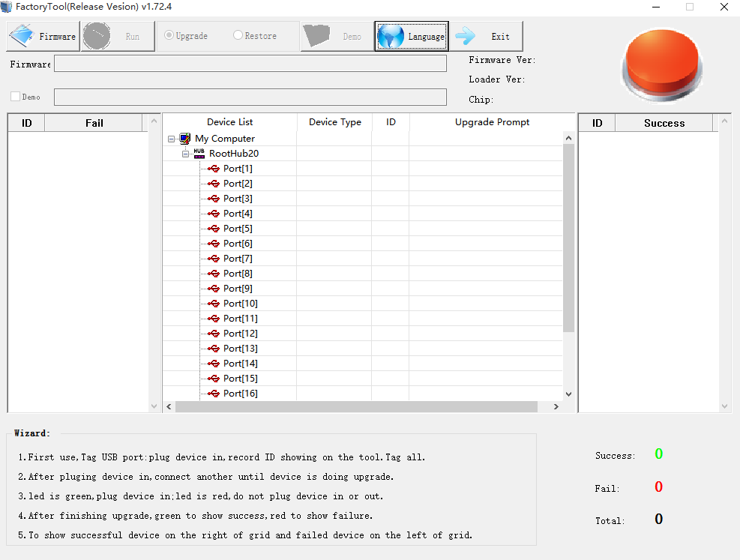The height and width of the screenshot is (560, 740).
Task: Click the USB icon of Port[14]
Action: [214, 364]
